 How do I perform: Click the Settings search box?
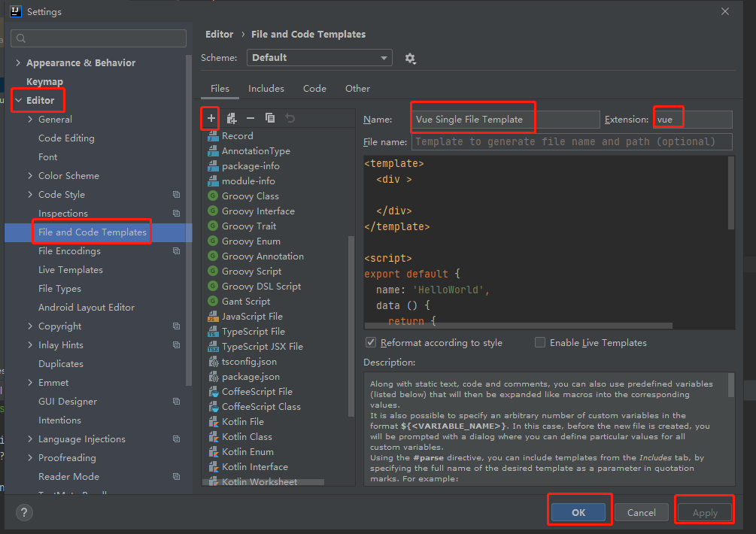click(99, 38)
